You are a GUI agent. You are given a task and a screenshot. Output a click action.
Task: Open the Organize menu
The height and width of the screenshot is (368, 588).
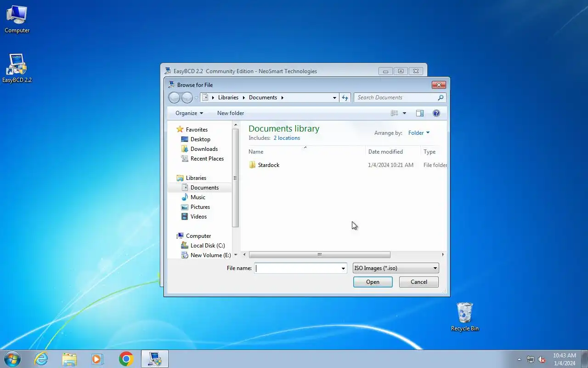189,113
